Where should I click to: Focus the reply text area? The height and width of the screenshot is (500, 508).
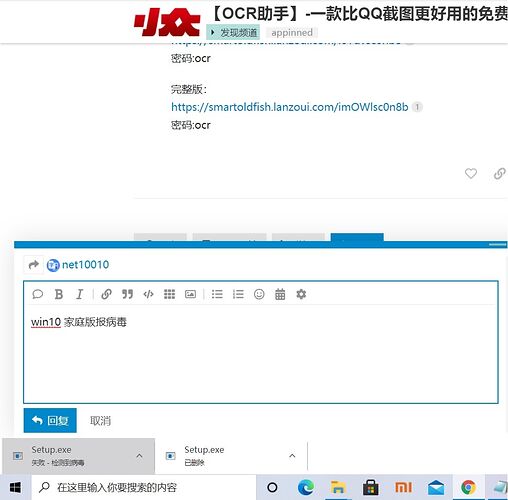[x=261, y=353]
